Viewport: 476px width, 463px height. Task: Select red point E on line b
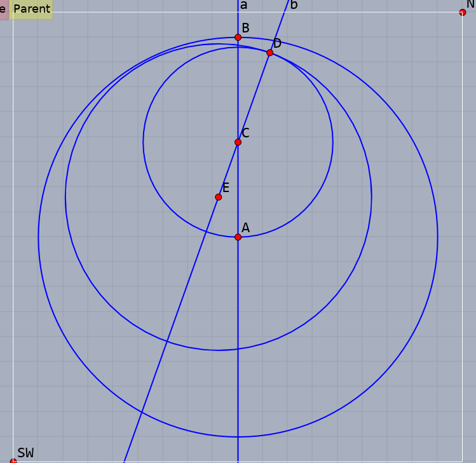[218, 197]
